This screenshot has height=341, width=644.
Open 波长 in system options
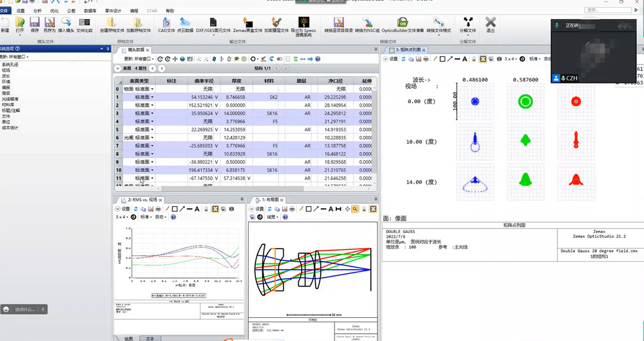click(x=6, y=76)
